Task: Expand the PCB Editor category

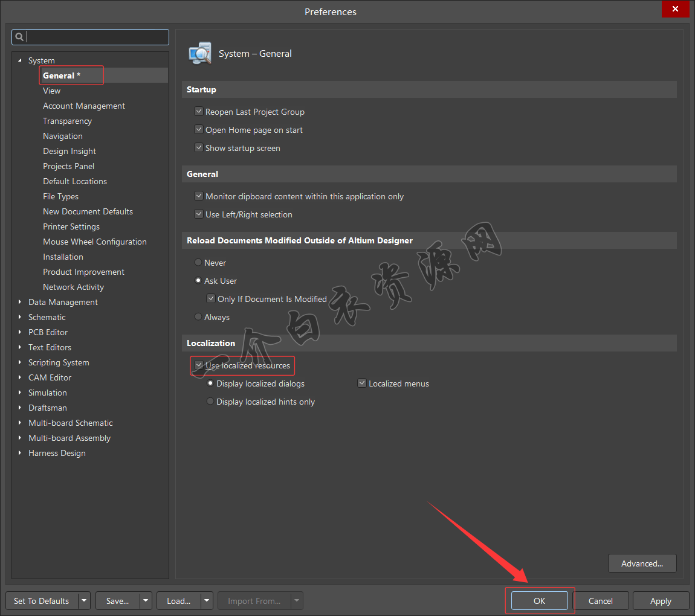Action: (x=20, y=332)
